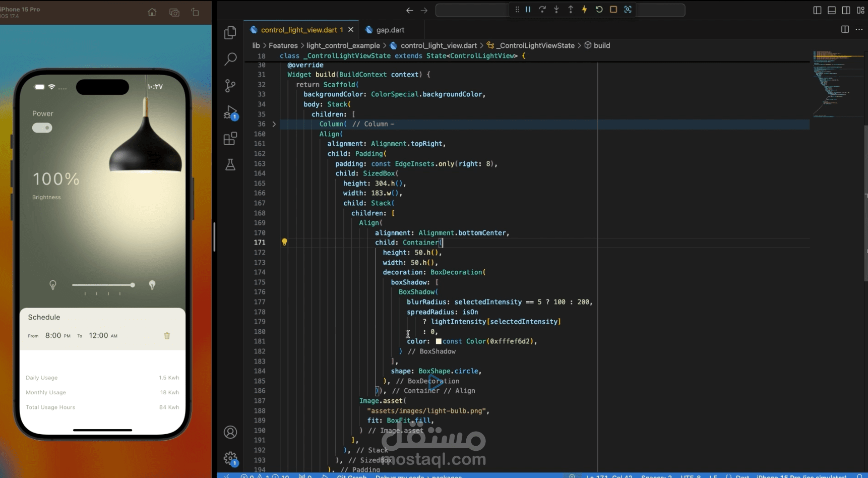The height and width of the screenshot is (478, 868).
Task: Open the Run and Debug view
Action: coord(230,112)
